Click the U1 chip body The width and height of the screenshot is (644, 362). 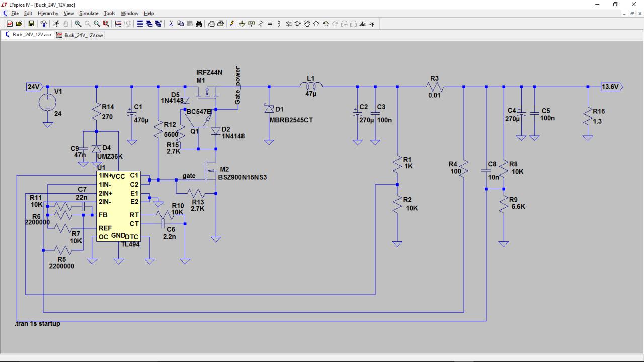point(118,206)
